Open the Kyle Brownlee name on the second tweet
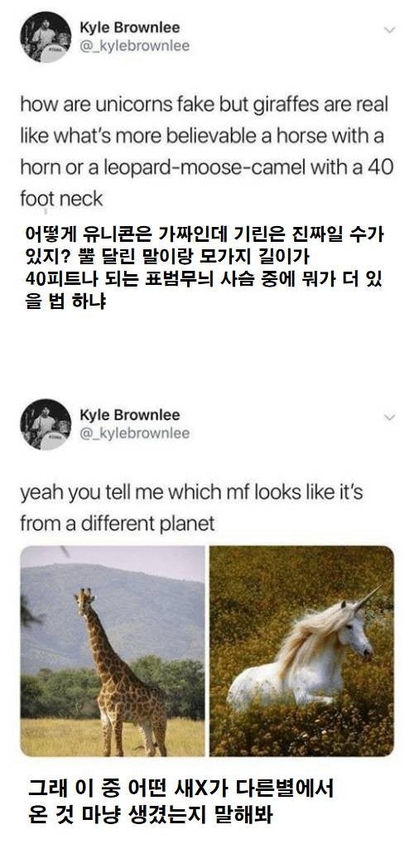 point(129,415)
